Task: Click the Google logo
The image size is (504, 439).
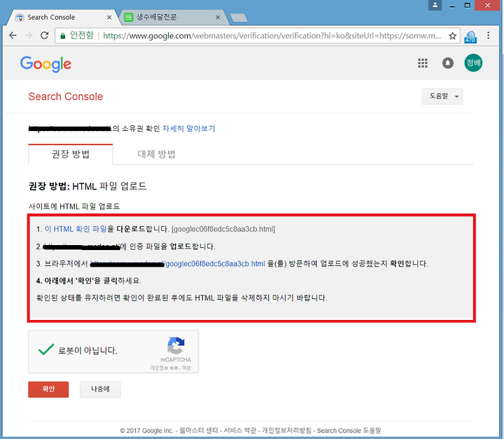Action: [x=45, y=64]
